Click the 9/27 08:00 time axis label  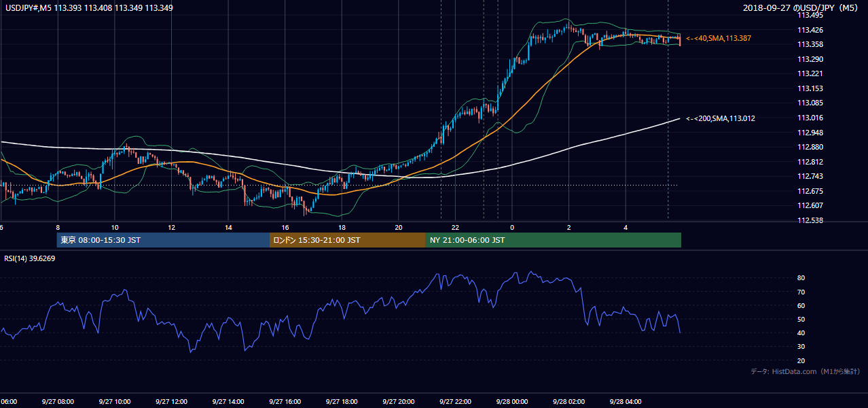pyautogui.click(x=58, y=402)
